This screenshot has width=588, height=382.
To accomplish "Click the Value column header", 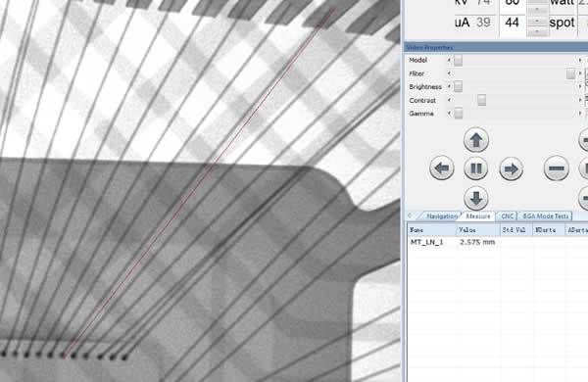I will point(478,230).
